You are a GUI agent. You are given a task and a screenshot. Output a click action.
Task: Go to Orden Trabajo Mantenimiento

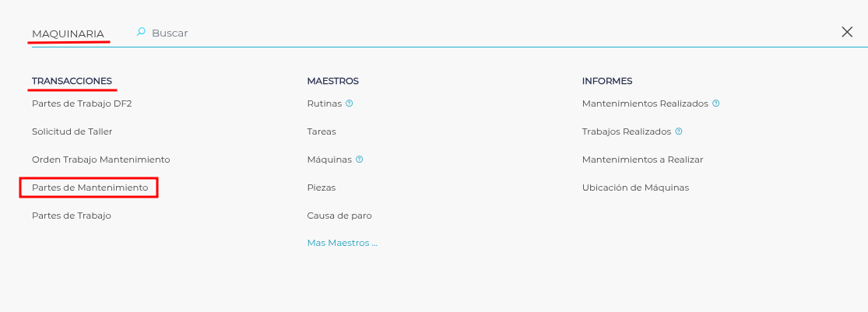100,160
